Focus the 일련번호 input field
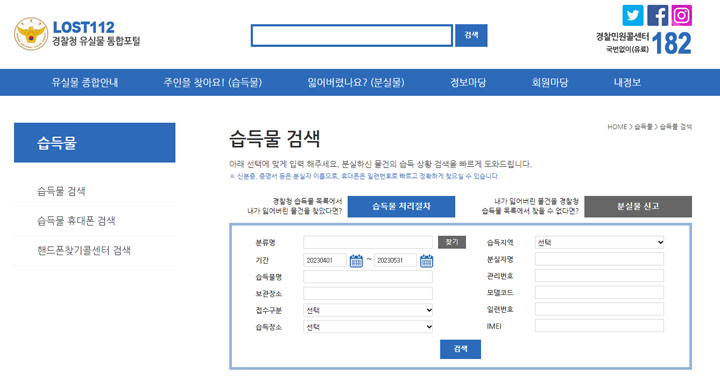 [x=599, y=309]
